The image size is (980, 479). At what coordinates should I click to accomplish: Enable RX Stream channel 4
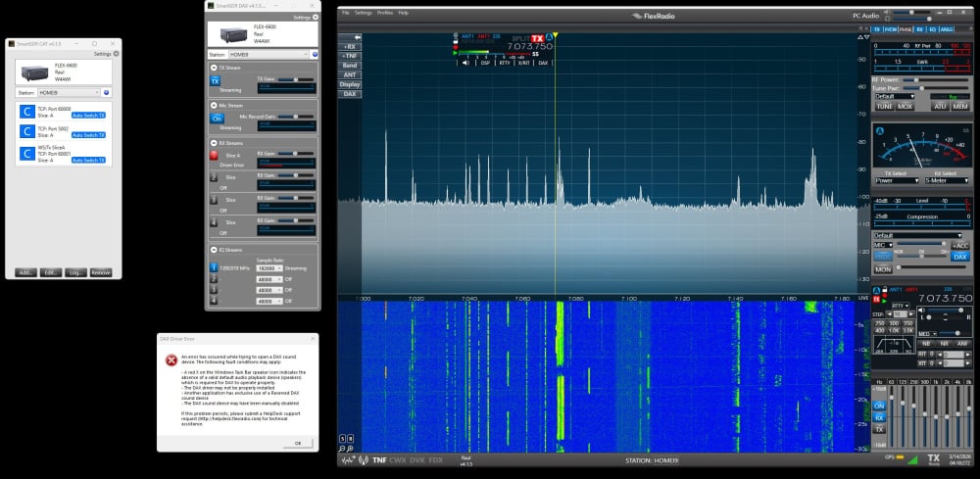(x=214, y=222)
